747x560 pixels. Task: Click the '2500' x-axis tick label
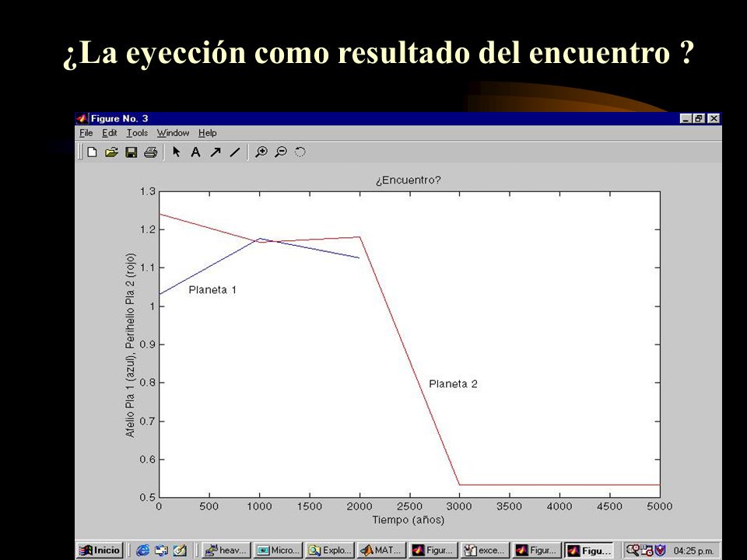(x=410, y=506)
